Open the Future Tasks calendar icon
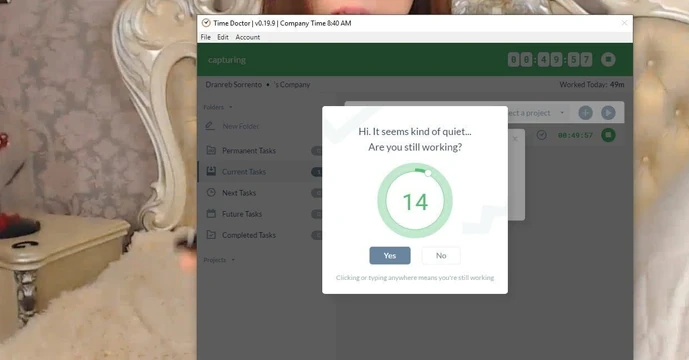689x360 pixels. pyautogui.click(x=211, y=214)
